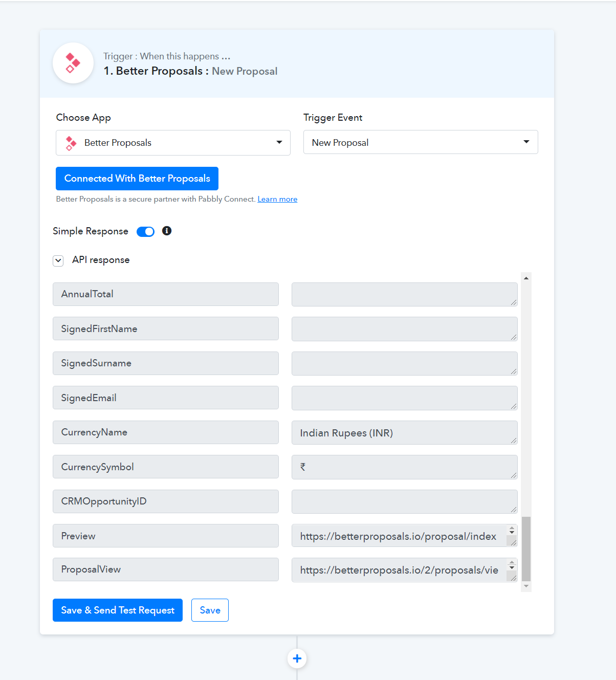Click the 'Simple Response' label

tap(91, 231)
